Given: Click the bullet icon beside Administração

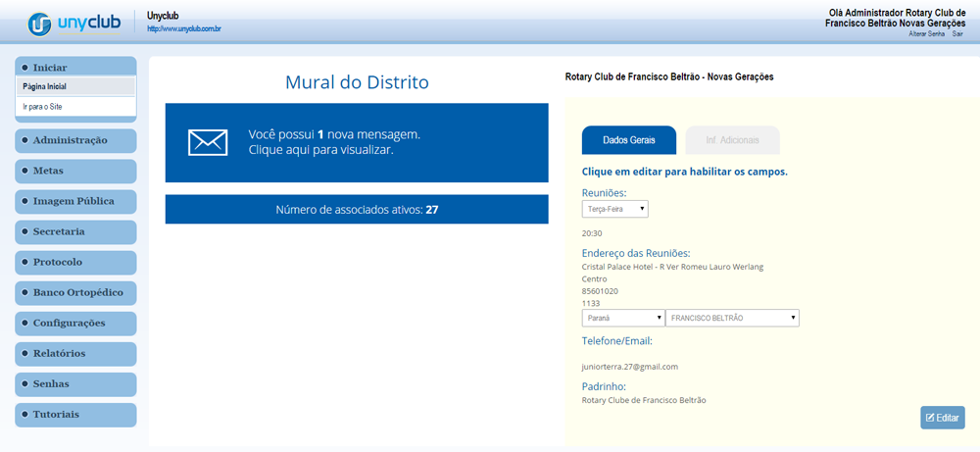Looking at the screenshot, I should [x=24, y=140].
